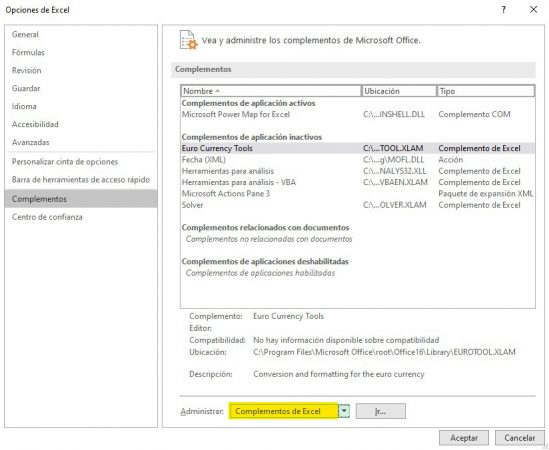The width and height of the screenshot is (549, 450).
Task: Select Microsoft Power Map for Excel row
Action: [x=358, y=114]
